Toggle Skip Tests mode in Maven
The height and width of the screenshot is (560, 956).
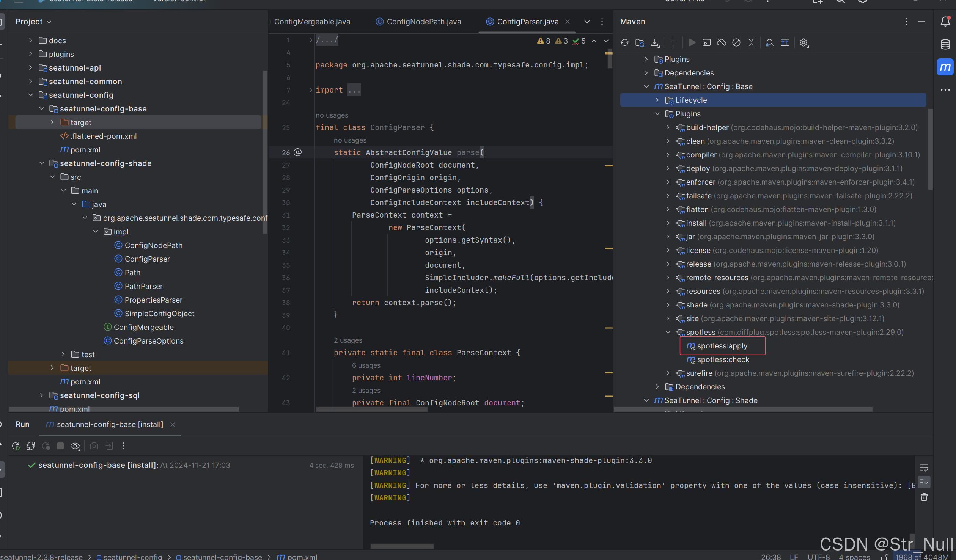point(736,42)
